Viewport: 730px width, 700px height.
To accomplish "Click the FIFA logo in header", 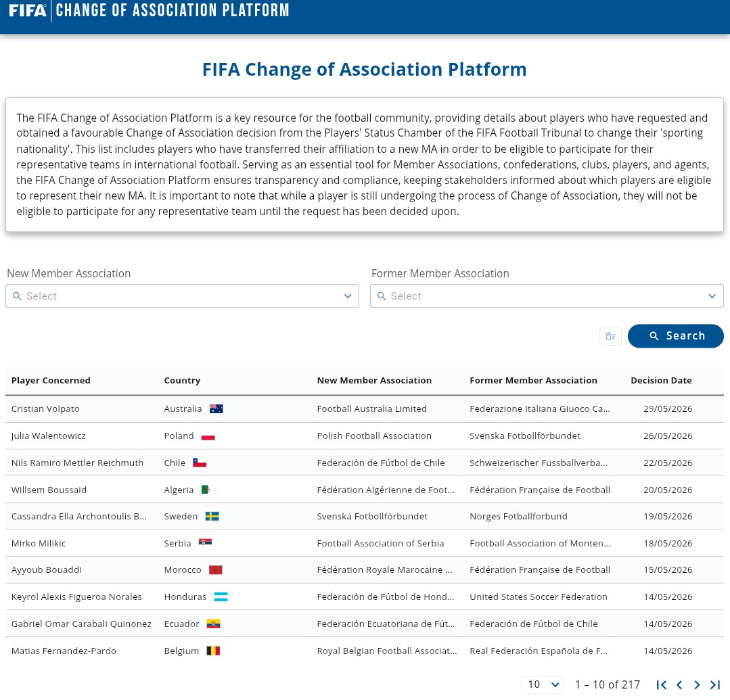I will (28, 10).
